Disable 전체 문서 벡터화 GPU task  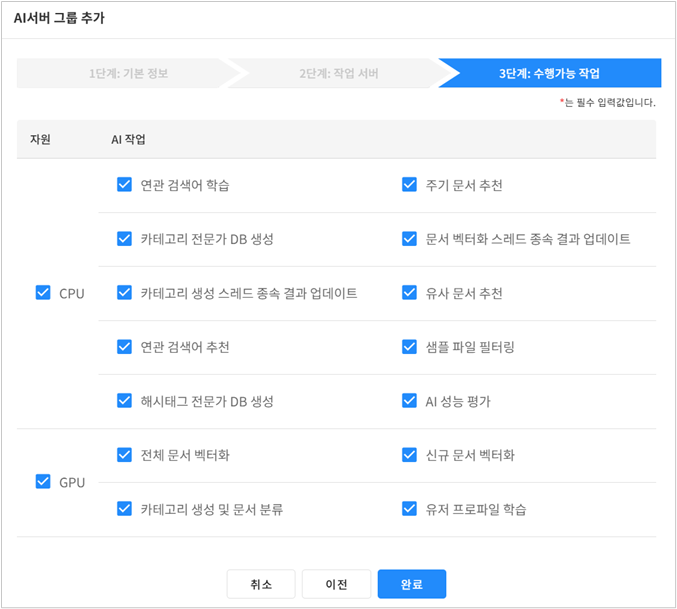(124, 455)
